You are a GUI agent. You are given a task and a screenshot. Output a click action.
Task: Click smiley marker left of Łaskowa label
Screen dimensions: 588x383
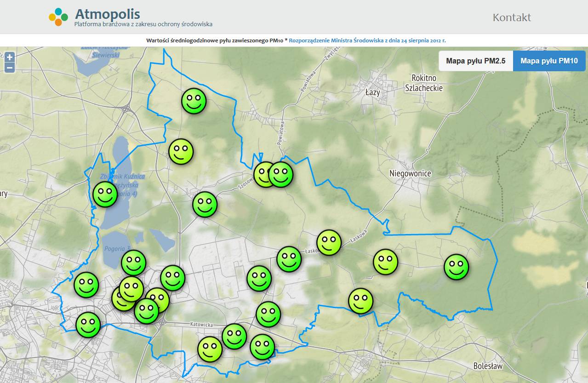click(x=289, y=259)
